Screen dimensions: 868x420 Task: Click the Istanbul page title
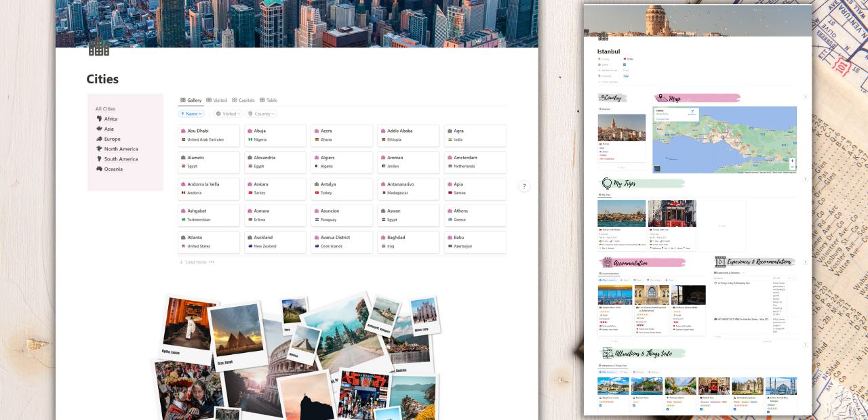[608, 51]
